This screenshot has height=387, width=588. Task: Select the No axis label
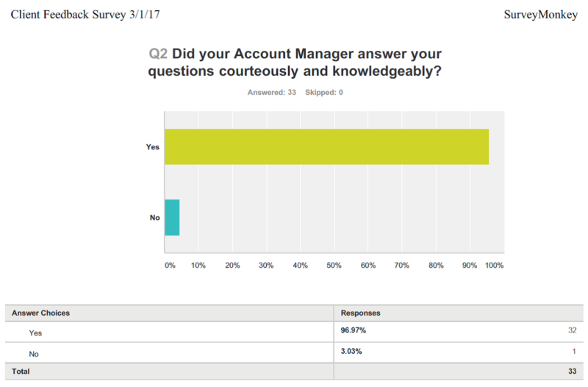pos(155,217)
